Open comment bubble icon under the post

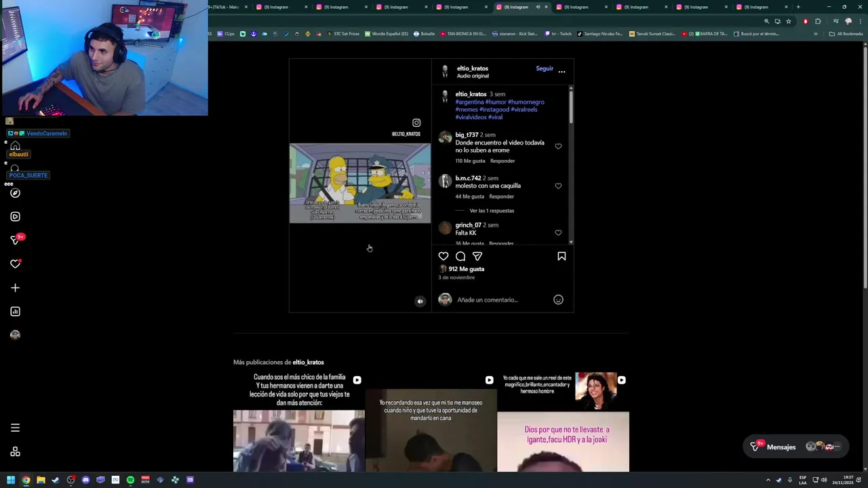(460, 256)
